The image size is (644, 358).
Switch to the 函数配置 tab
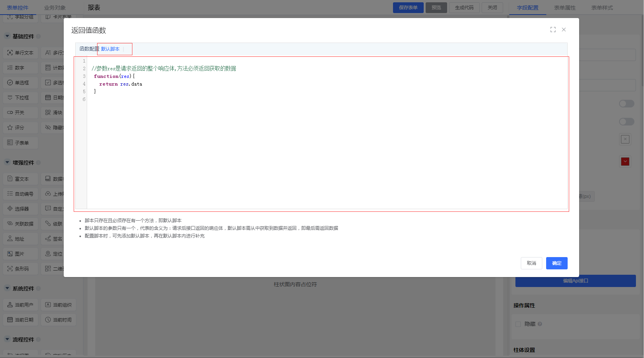tap(89, 49)
